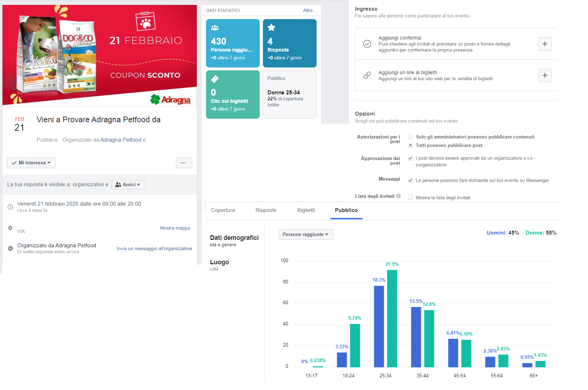Screen dimensions: 588x390
Task: Click the paw calendar icon on the cover image
Action: click(146, 22)
